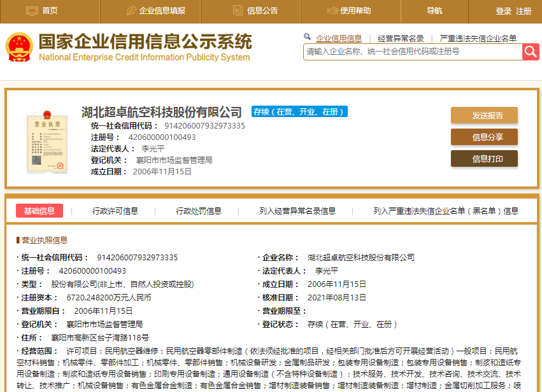Click the header 登记机关 value 襄阳市市场监督管理局
542x392 pixels.
pos(175,160)
